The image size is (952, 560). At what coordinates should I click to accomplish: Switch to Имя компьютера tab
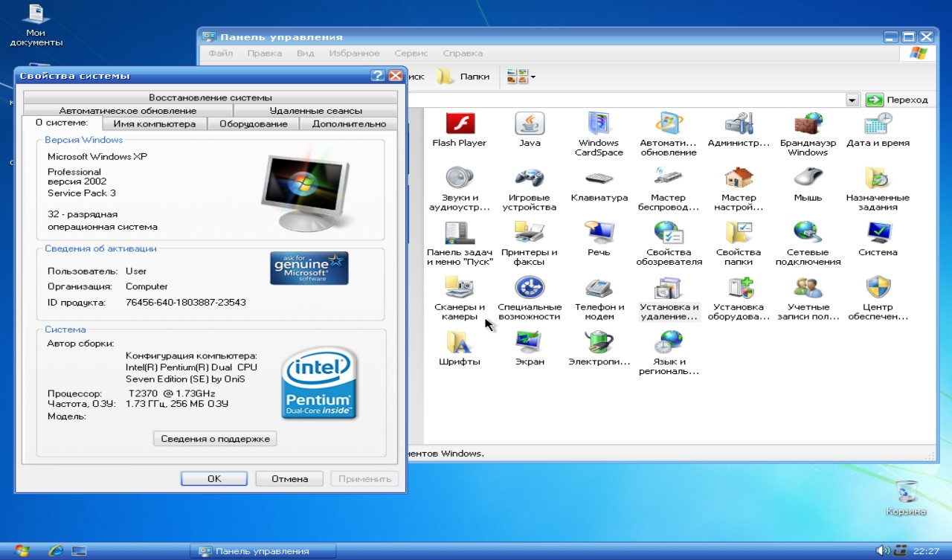(x=155, y=124)
